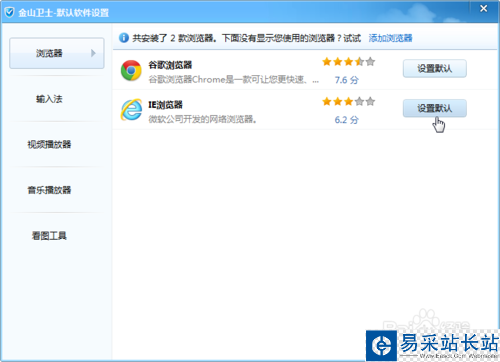Click the Google Chrome browser icon
Image resolution: width=500 pixels, height=362 pixels.
pyautogui.click(x=131, y=70)
